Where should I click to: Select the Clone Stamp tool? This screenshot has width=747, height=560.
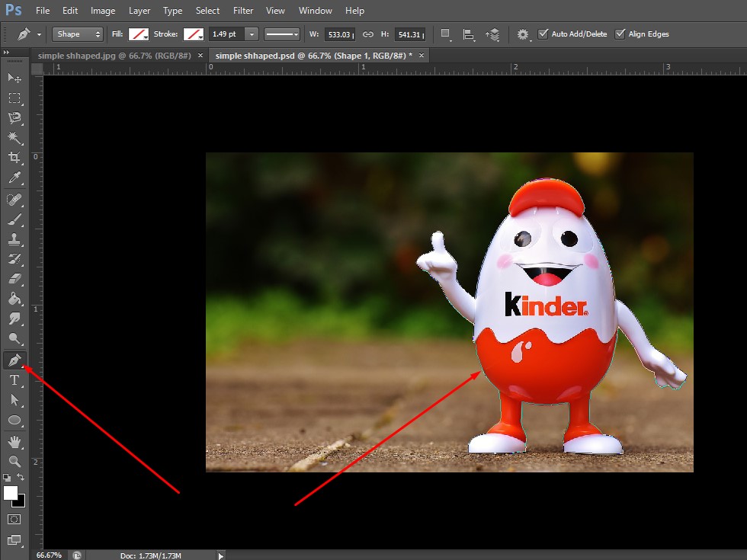(14, 239)
